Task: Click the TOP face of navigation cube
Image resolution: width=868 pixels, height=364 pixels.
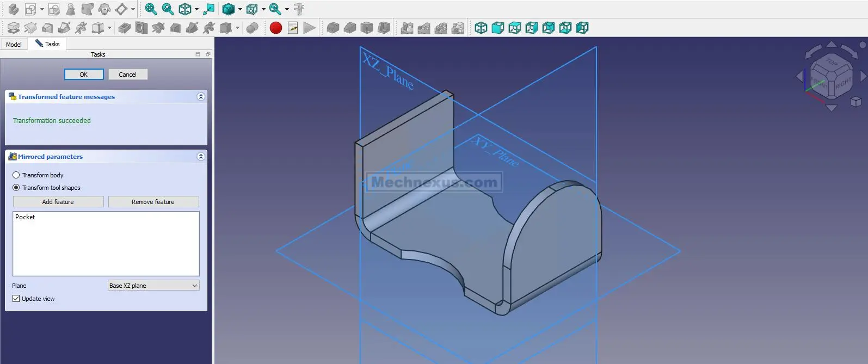Action: 832,63
